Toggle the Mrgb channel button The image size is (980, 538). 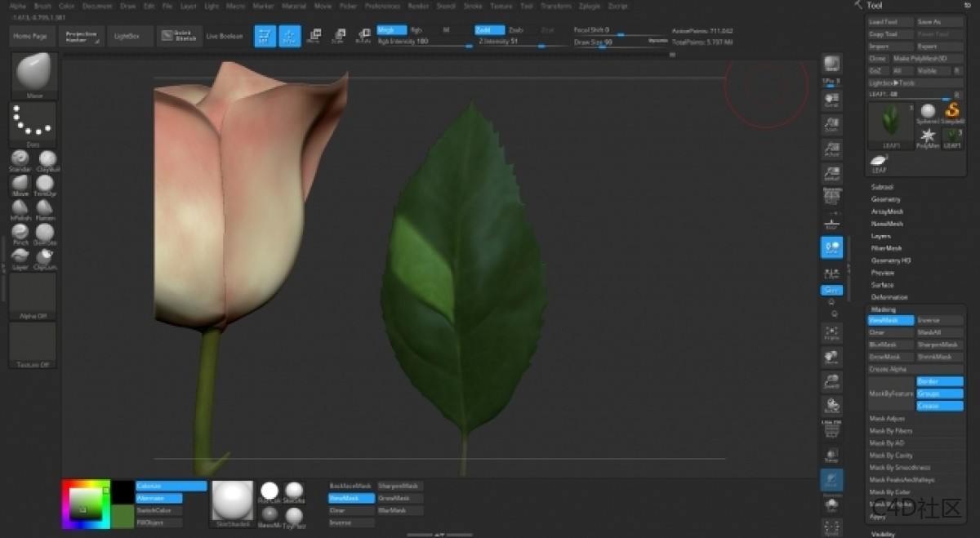click(391, 30)
